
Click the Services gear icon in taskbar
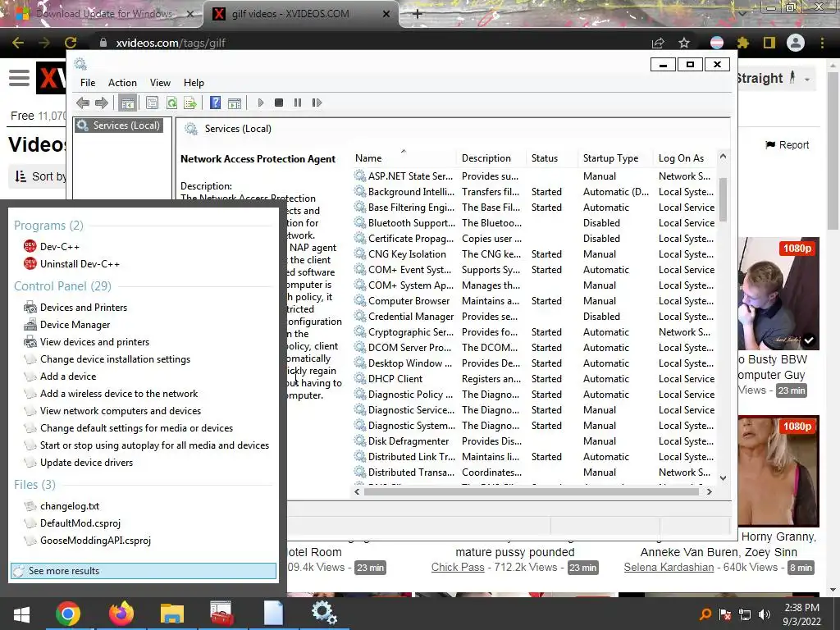click(324, 613)
